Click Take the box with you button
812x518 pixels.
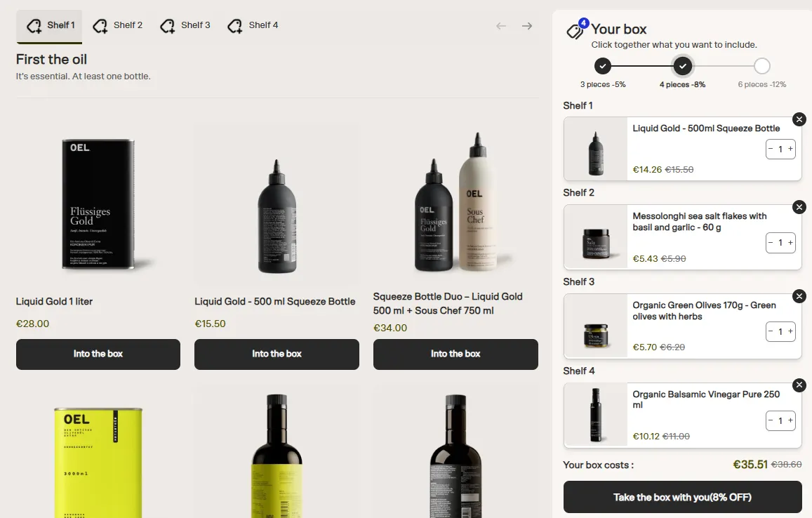tap(683, 497)
